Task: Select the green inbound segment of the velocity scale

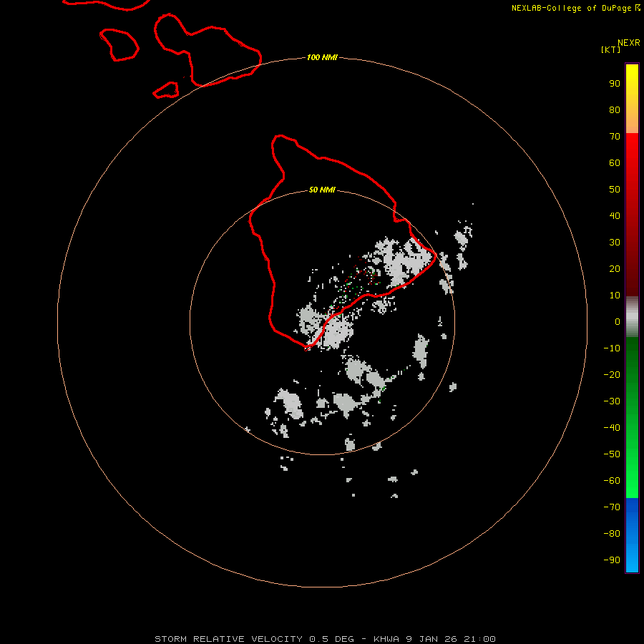Action: click(x=632, y=418)
